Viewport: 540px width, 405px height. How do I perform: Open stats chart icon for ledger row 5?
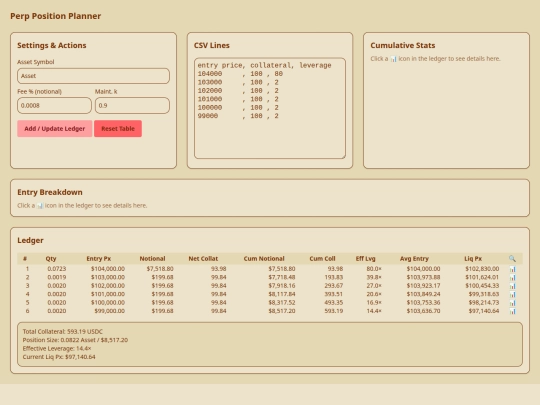(512, 303)
